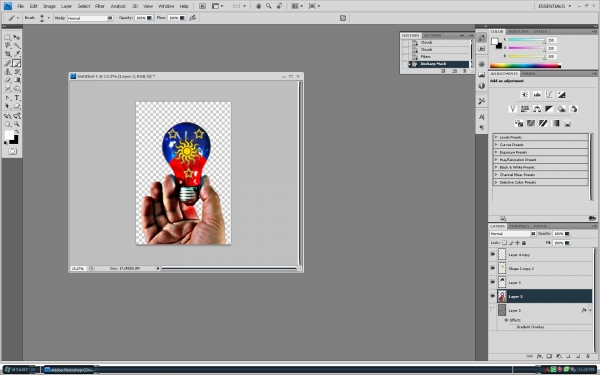The image size is (600, 375).
Task: Select the Crop tool
Action: pos(7,54)
